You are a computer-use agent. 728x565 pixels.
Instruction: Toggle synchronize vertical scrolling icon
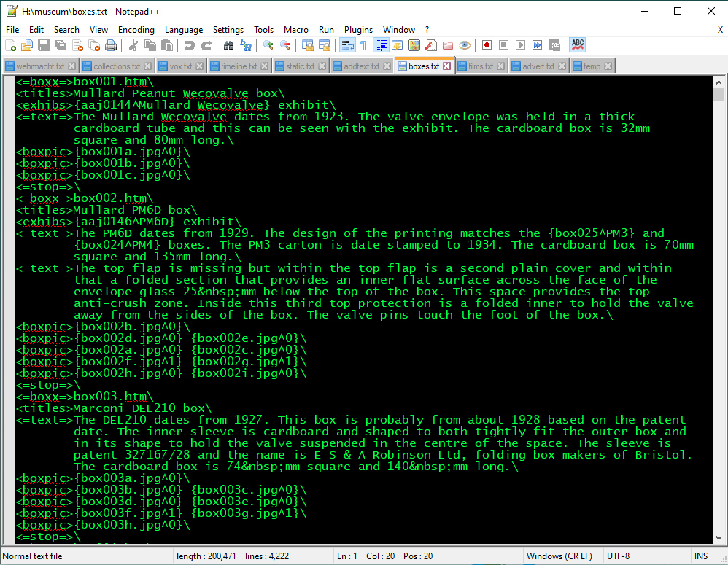307,45
